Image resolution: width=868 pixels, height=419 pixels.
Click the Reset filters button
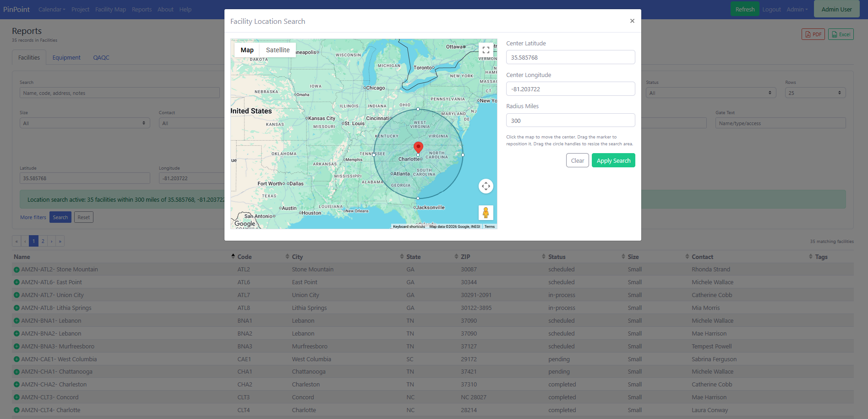pos(84,217)
